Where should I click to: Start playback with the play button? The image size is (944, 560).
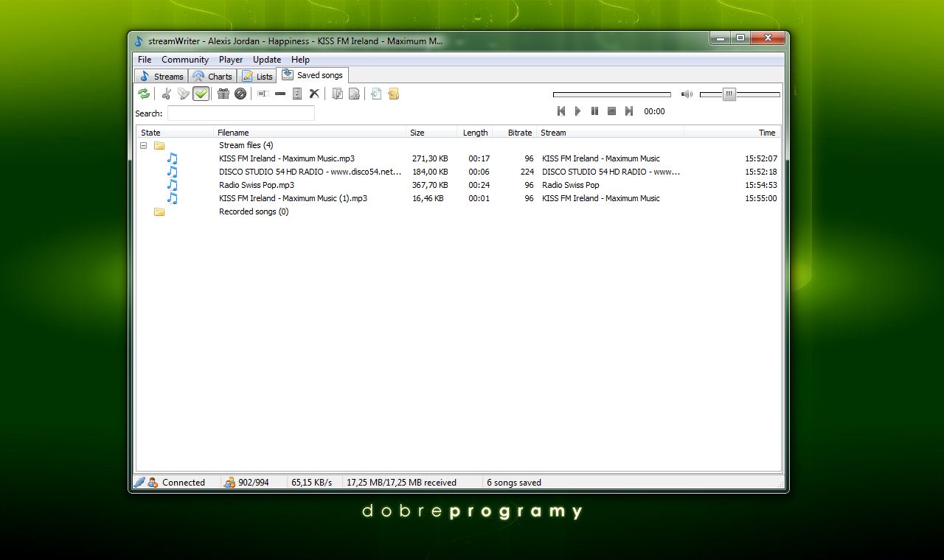577,111
